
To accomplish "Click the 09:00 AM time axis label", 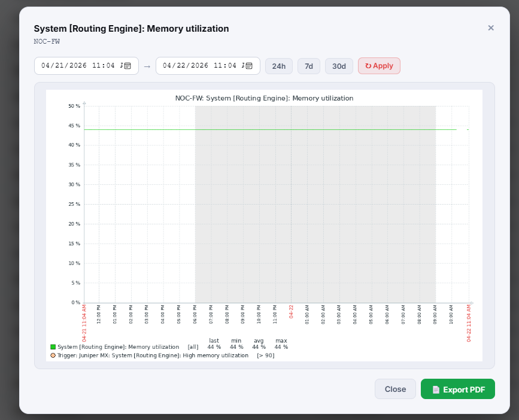I will (435, 314).
